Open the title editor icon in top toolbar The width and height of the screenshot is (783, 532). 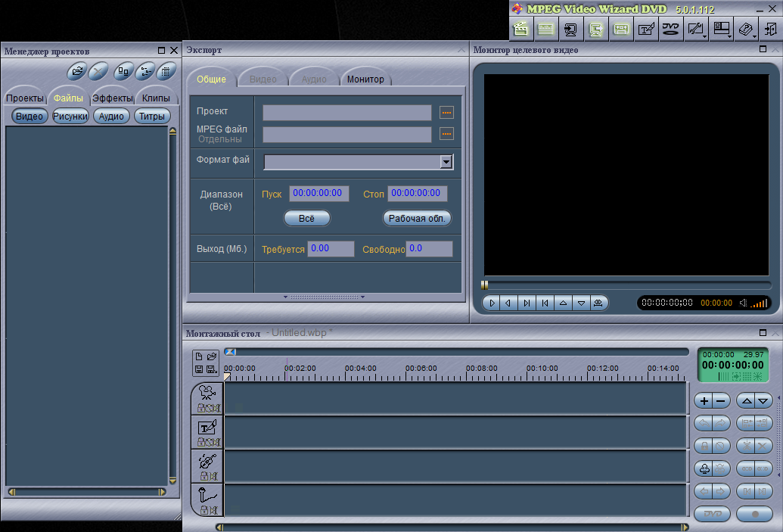pyautogui.click(x=645, y=30)
